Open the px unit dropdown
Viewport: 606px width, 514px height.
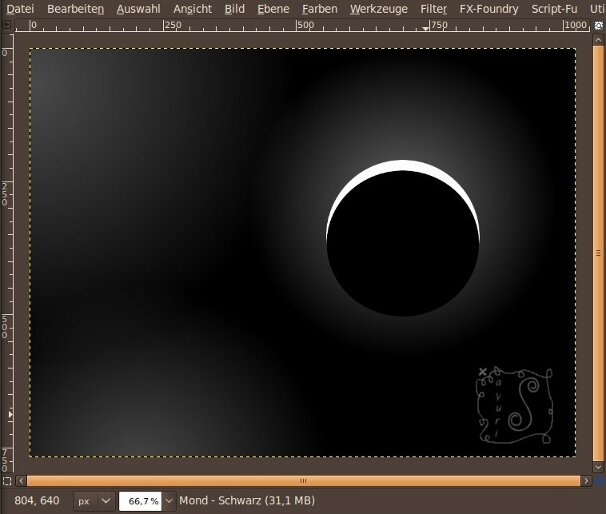click(x=94, y=501)
